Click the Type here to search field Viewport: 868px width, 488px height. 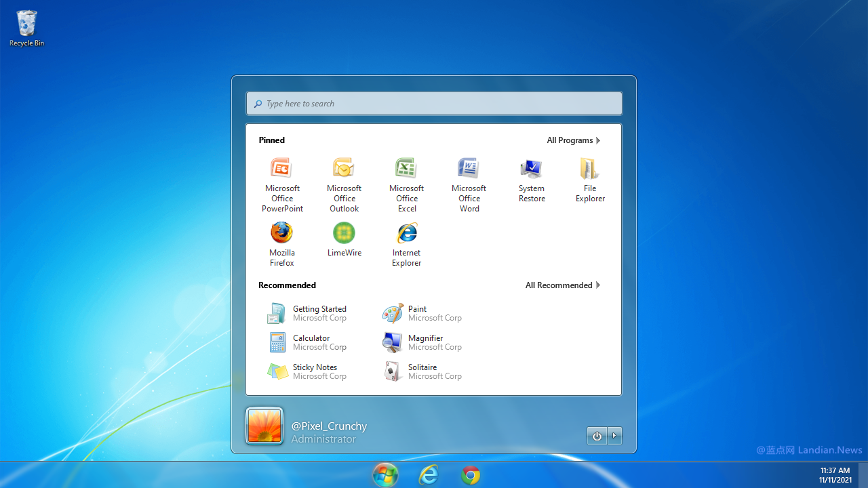click(434, 104)
